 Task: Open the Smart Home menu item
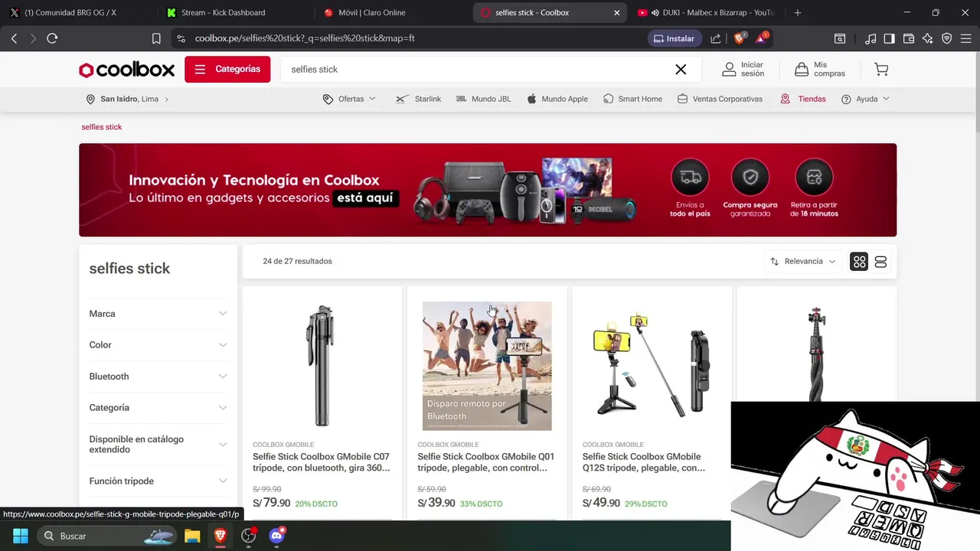point(632,99)
